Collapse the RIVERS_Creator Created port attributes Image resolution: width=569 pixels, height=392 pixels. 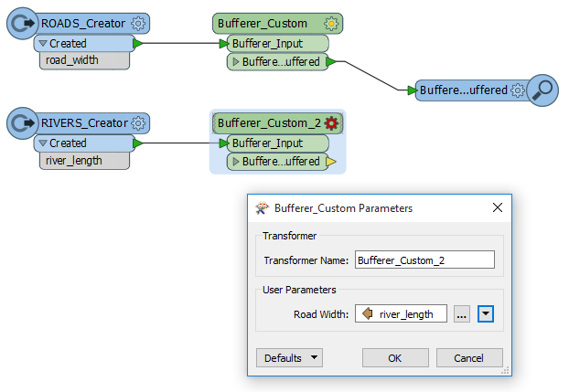(x=43, y=143)
